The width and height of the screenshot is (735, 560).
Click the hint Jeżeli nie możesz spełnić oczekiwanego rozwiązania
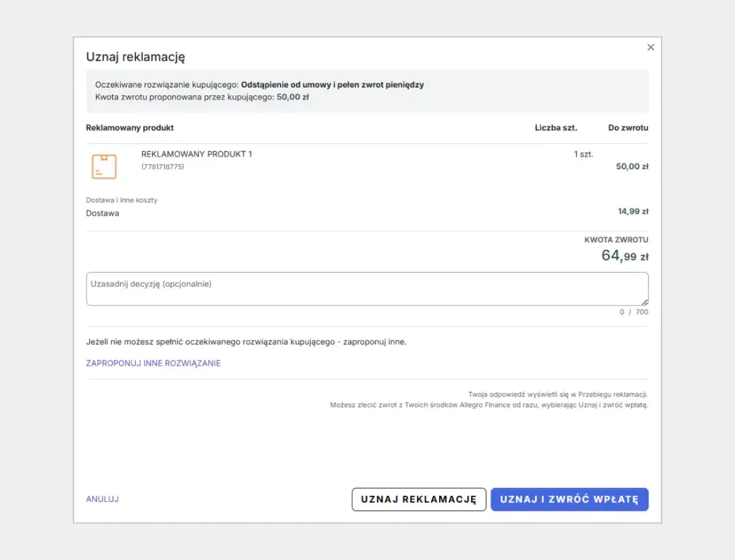point(246,342)
